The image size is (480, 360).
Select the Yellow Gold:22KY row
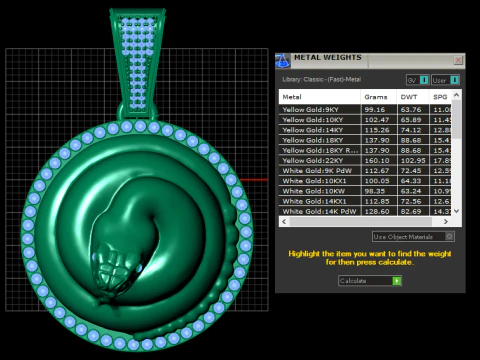click(x=365, y=160)
